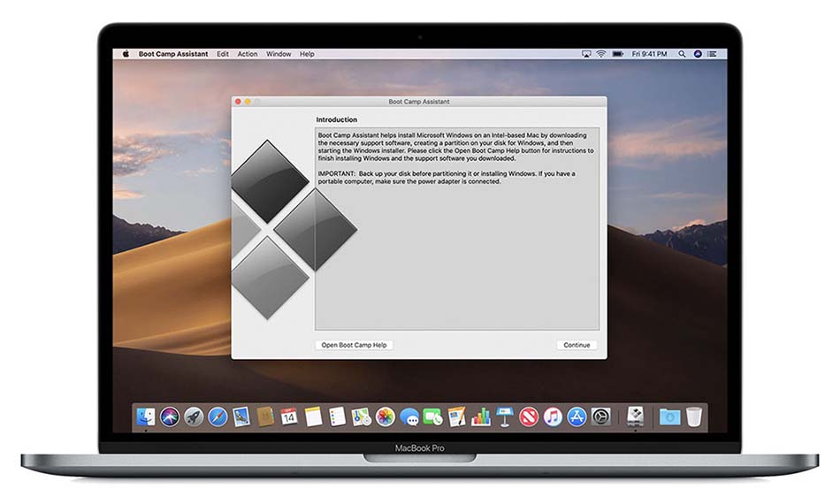This screenshot has height=504, width=840.
Task: Open Reminders in the Dock
Action: click(337, 416)
